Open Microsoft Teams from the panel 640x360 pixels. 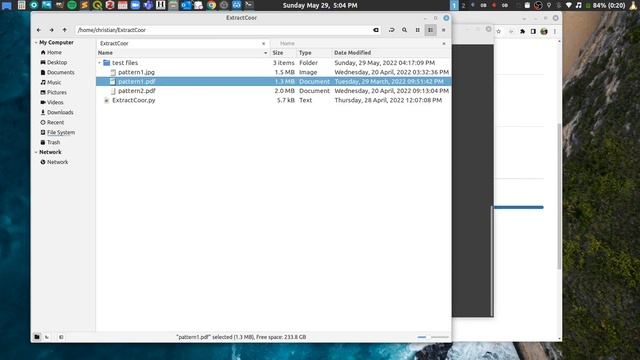[x=148, y=5]
